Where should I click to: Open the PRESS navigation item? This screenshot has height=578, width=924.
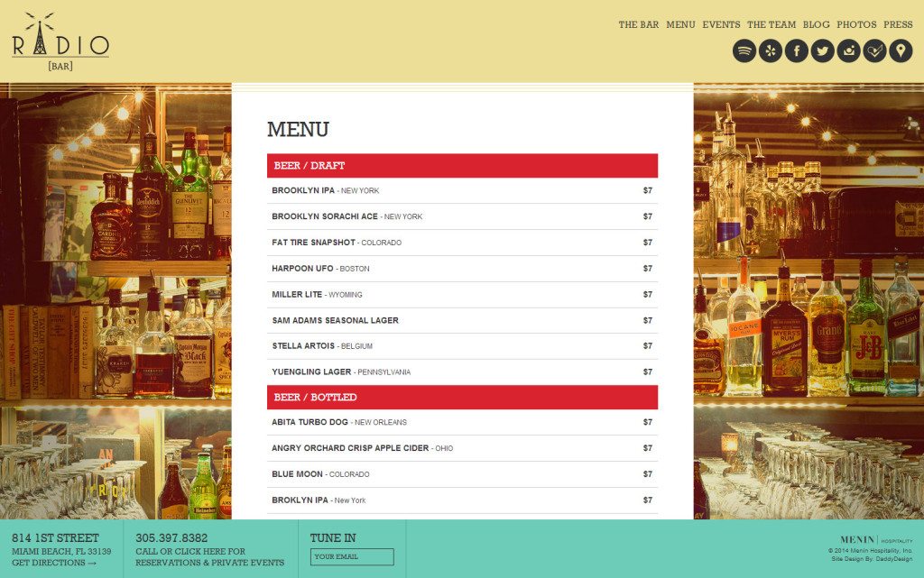898,24
